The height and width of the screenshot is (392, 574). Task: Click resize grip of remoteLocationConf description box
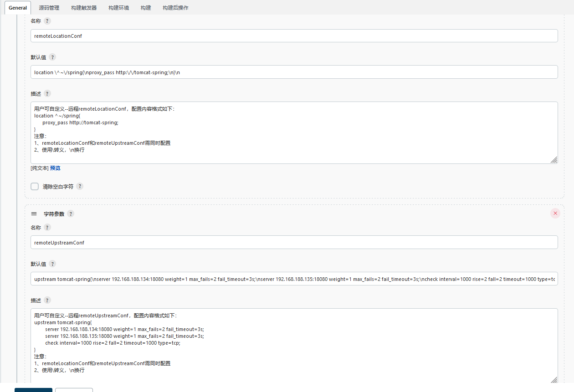(x=554, y=160)
